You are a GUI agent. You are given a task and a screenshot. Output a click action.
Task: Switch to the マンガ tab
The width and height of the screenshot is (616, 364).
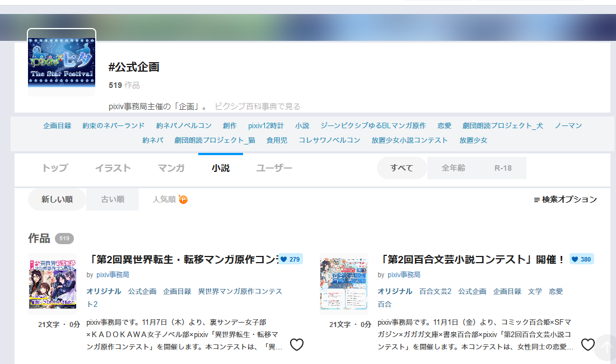(x=171, y=168)
